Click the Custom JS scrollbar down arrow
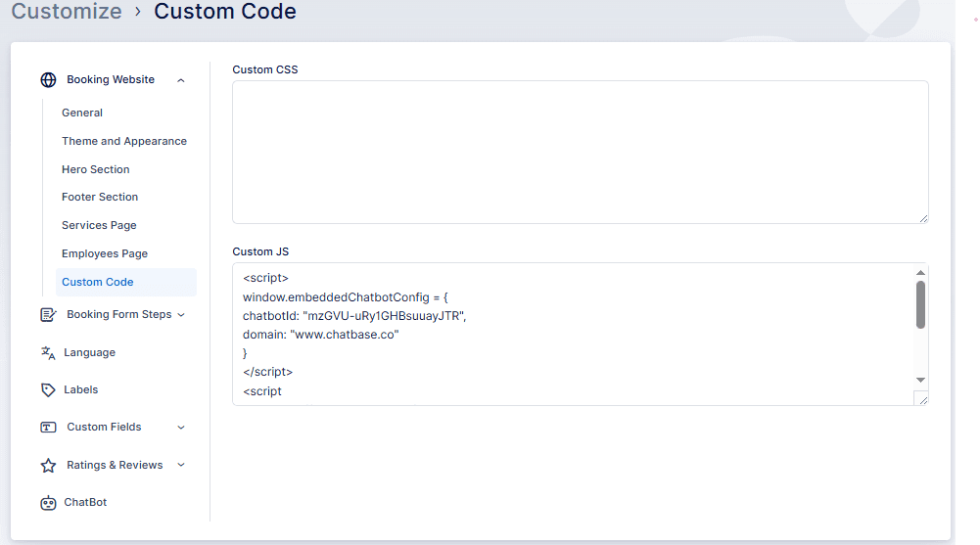 pyautogui.click(x=920, y=380)
